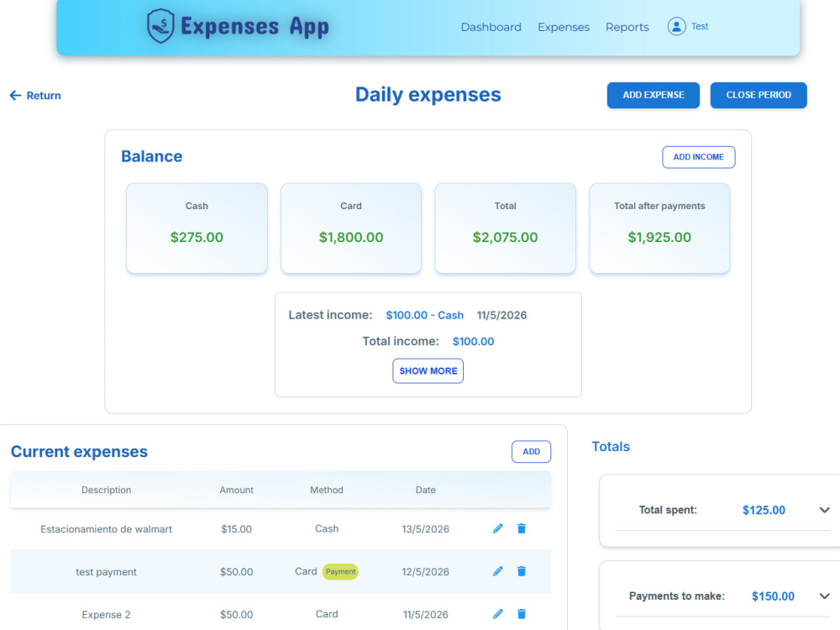Edit the test payment expense
The height and width of the screenshot is (630, 840).
point(497,571)
